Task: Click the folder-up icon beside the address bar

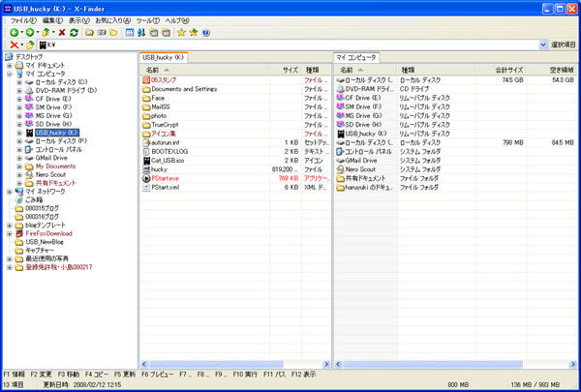Action: [30, 45]
